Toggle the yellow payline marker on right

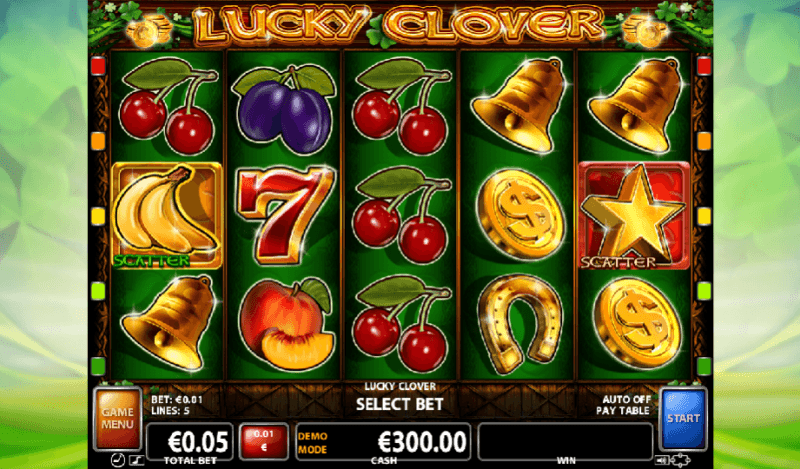pyautogui.click(x=704, y=216)
